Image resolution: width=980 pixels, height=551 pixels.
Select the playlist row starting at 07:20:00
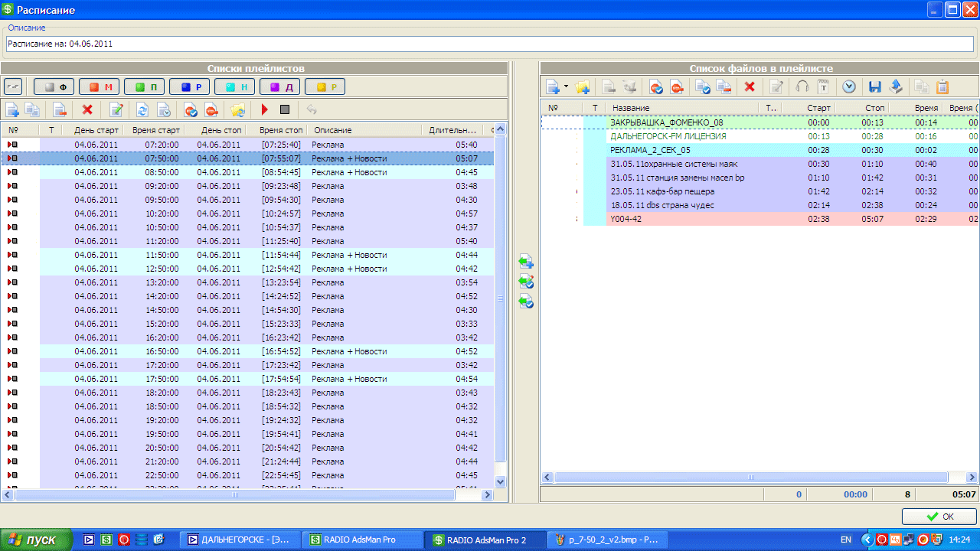tap(247, 145)
